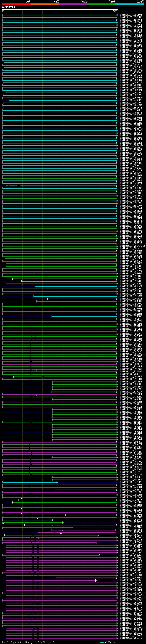Click hit label UniRef100_B8BNB4
The image size is (146, 644).
coord(131,60)
